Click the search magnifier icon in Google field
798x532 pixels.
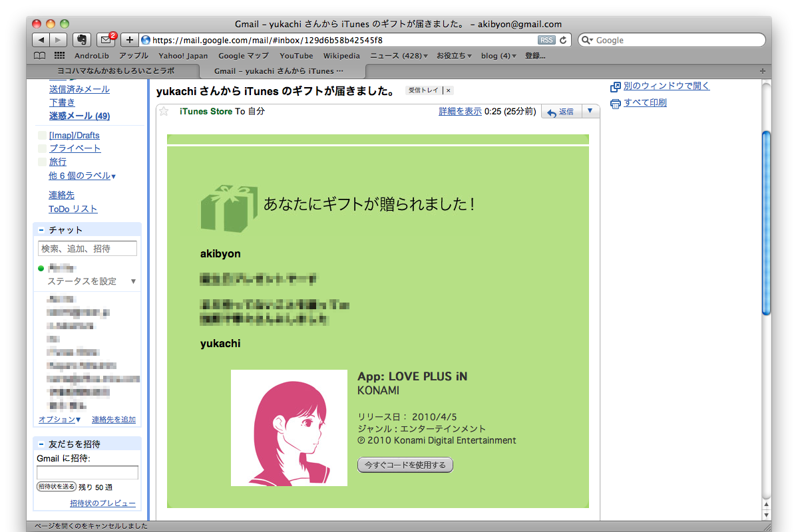(x=587, y=40)
